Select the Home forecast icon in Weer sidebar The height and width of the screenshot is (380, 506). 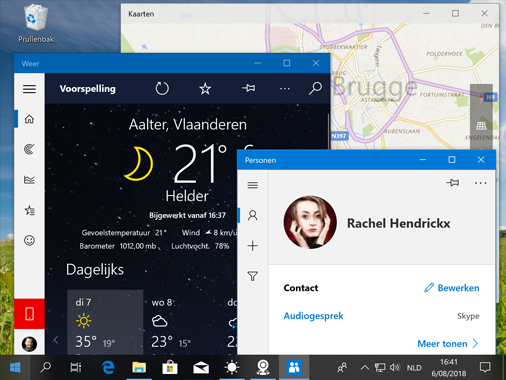point(29,119)
